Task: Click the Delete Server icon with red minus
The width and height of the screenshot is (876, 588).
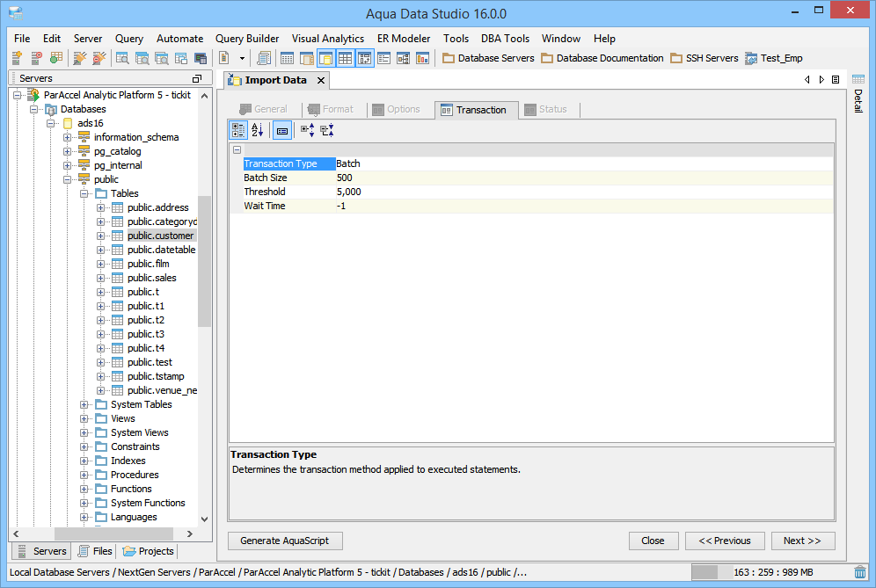Action: pos(36,58)
